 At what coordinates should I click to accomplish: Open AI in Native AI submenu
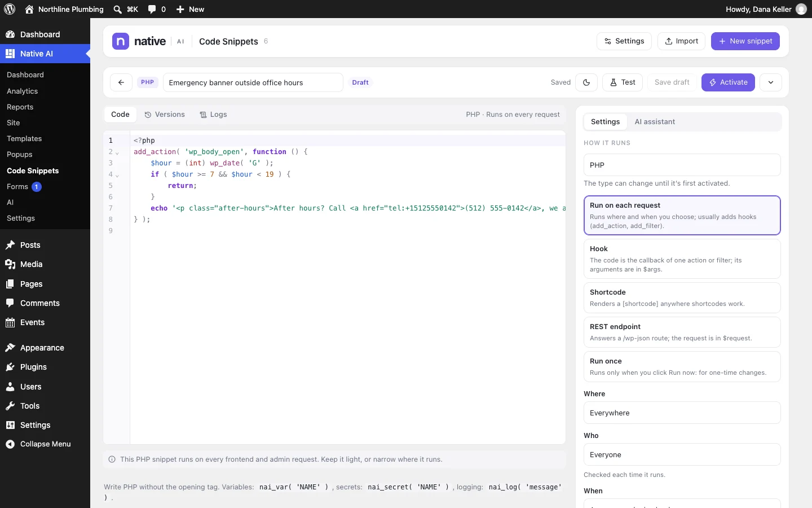pos(10,202)
